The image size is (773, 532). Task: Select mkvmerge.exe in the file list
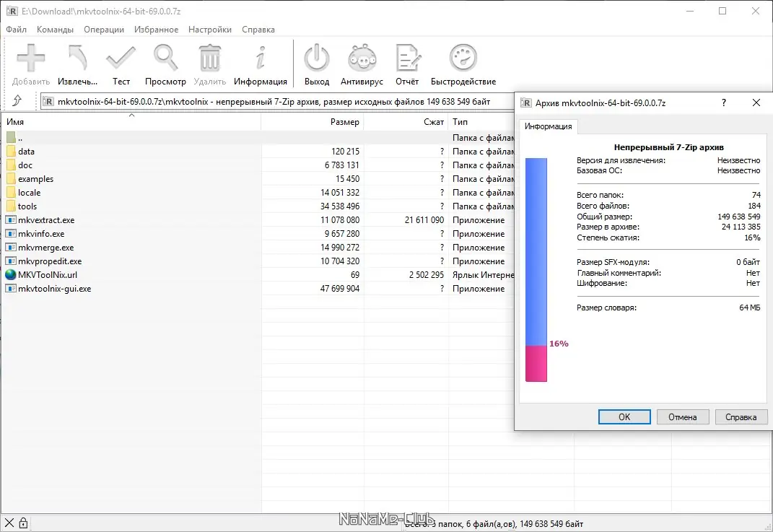pos(46,248)
